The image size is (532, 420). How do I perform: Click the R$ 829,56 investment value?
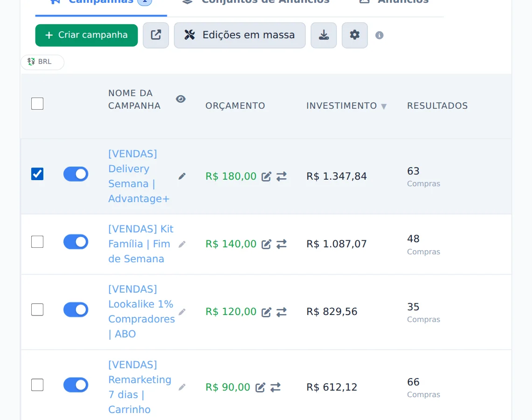coord(332,311)
